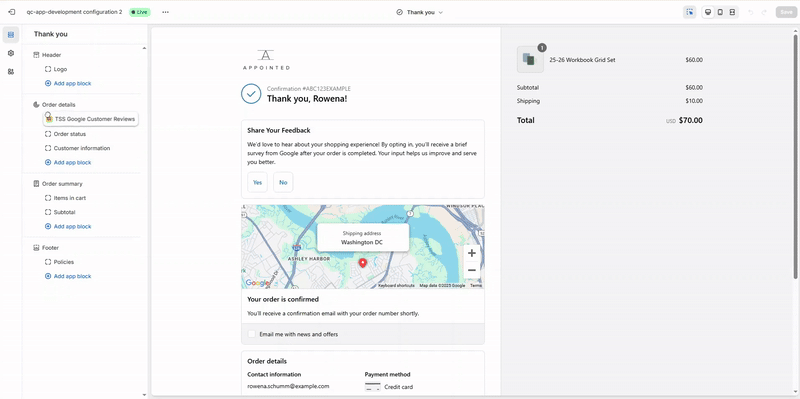Click the Shipping $10.00 value
Image resolution: width=800 pixels, height=399 pixels.
694,101
